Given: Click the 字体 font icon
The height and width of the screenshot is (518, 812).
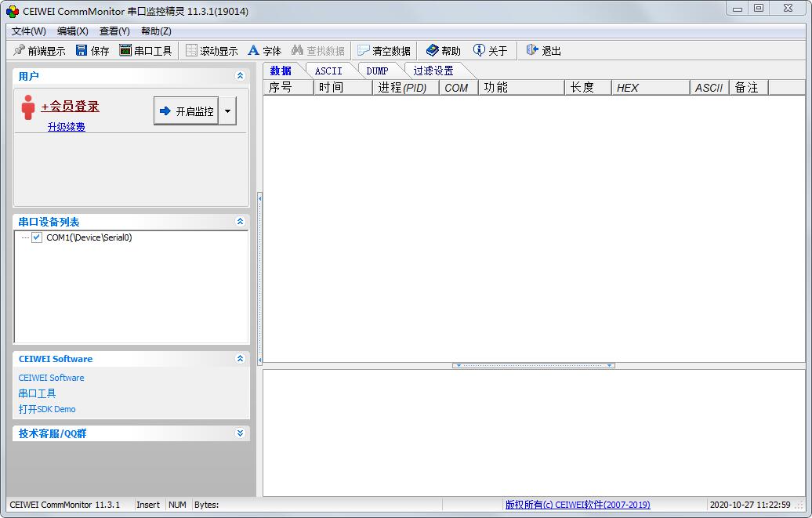Looking at the screenshot, I should coord(253,50).
